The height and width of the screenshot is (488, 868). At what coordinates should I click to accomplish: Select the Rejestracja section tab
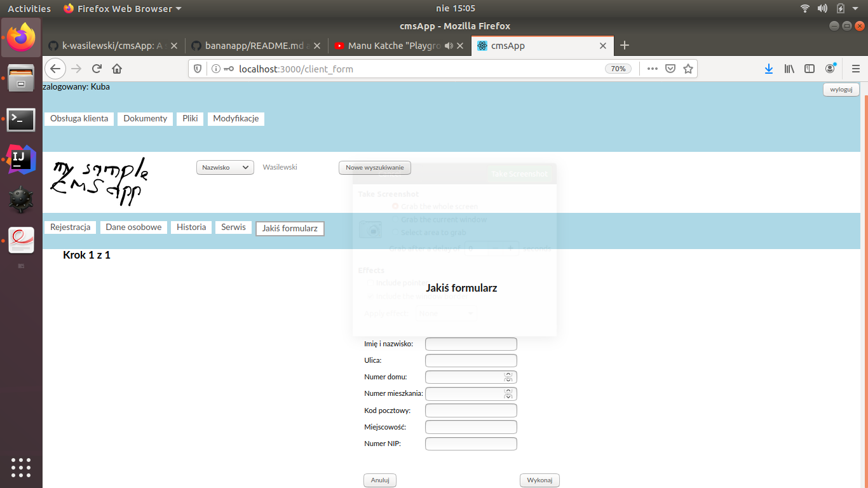tap(71, 227)
